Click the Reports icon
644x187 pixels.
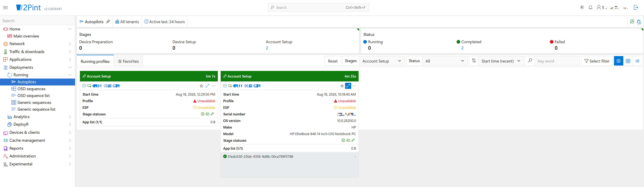6,148
